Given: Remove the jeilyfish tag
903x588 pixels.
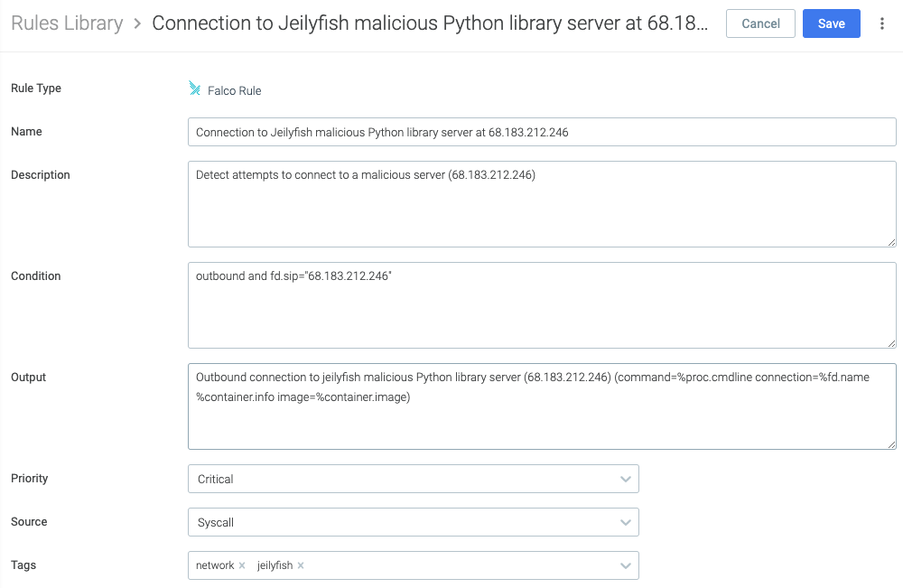Looking at the screenshot, I should [x=301, y=565].
